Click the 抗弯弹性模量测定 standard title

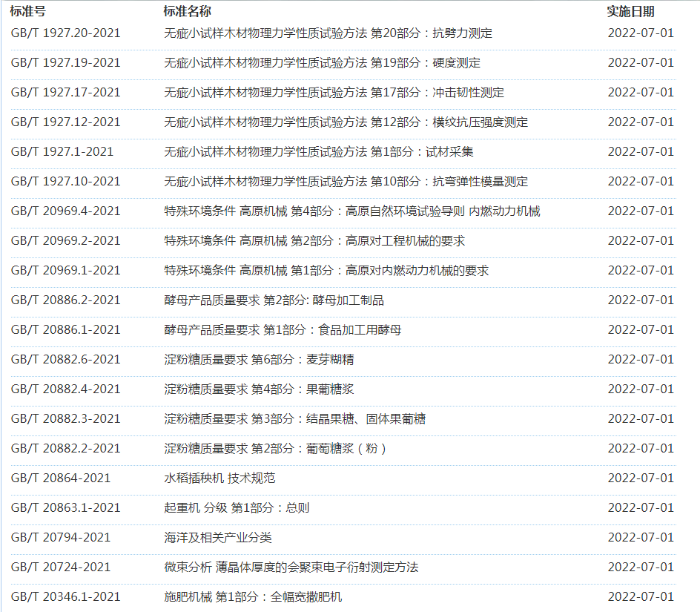click(x=346, y=181)
